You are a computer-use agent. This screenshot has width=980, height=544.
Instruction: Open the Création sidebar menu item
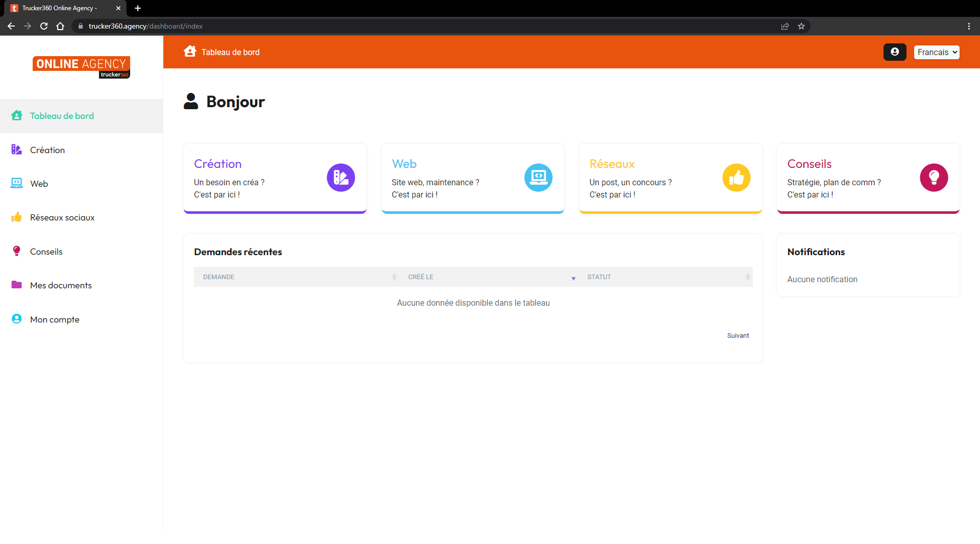82,150
